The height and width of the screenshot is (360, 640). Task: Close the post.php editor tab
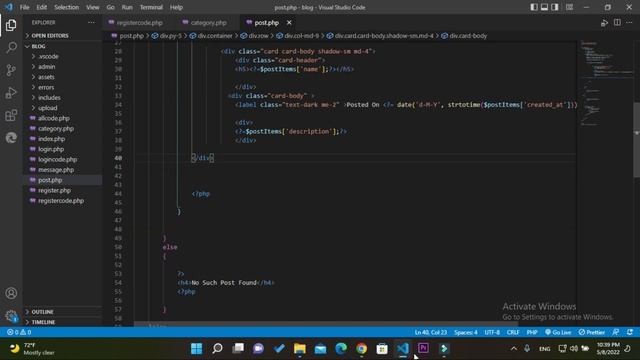point(289,23)
